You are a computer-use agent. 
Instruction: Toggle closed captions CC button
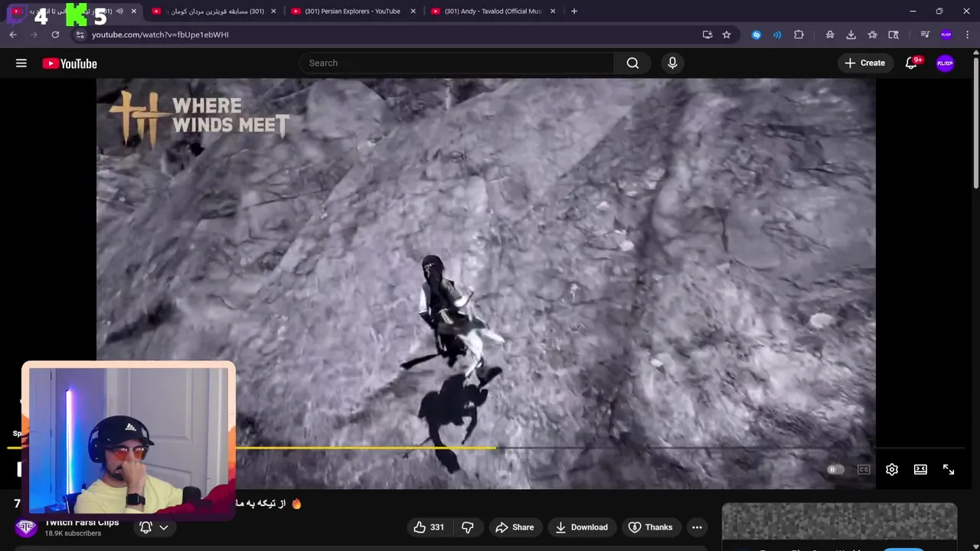click(x=864, y=470)
